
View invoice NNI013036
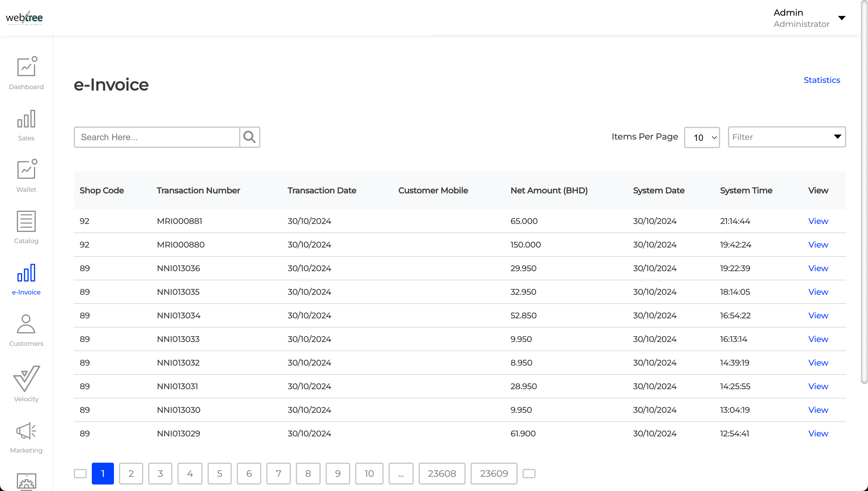[818, 269]
